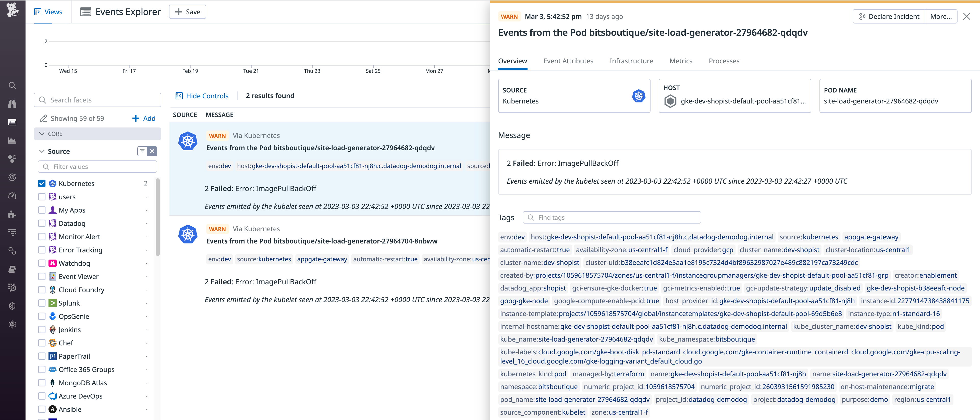The width and height of the screenshot is (980, 420).
Task: Collapse the Source facet section
Action: pos(42,151)
